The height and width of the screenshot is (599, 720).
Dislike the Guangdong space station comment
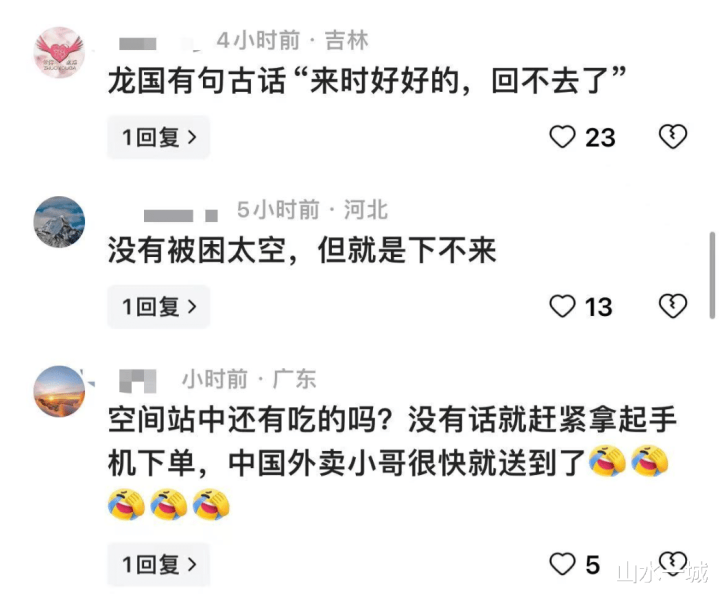[673, 563]
